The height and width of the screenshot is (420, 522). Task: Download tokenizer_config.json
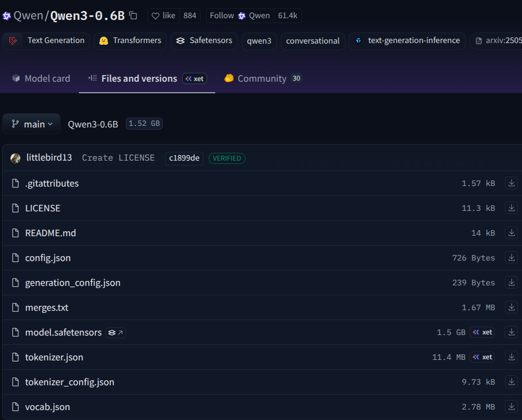(x=512, y=382)
